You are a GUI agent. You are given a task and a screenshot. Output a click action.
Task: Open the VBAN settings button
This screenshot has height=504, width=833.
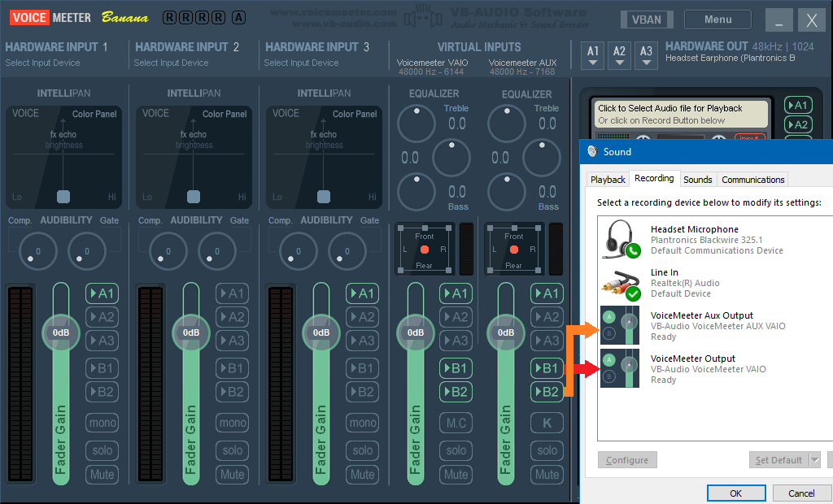(x=647, y=20)
